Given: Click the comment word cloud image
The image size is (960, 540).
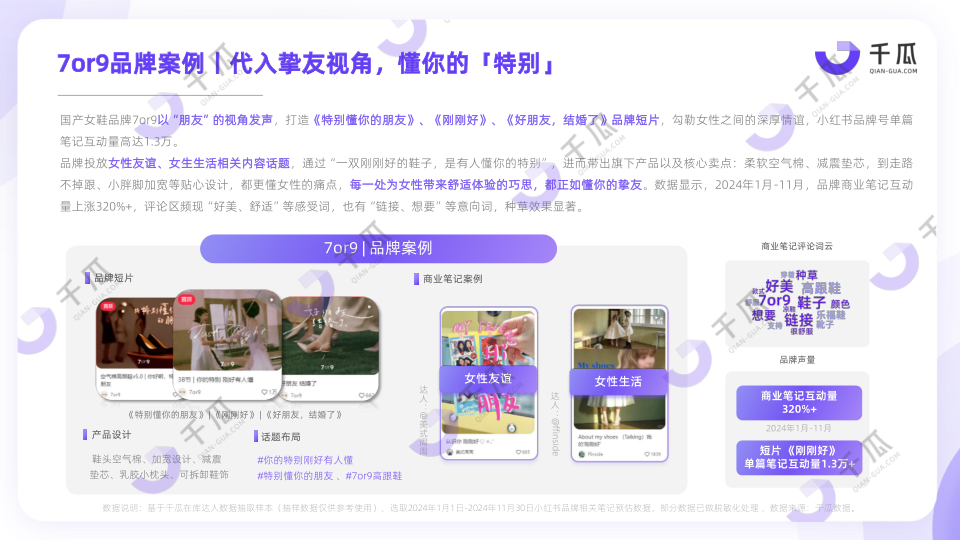Looking at the screenshot, I should point(797,304).
